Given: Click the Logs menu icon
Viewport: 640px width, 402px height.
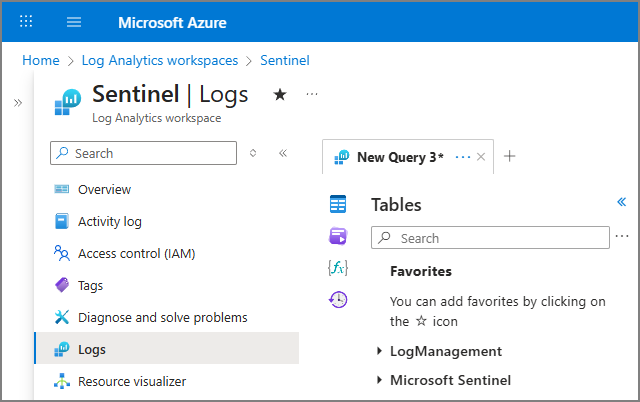Looking at the screenshot, I should (x=62, y=349).
